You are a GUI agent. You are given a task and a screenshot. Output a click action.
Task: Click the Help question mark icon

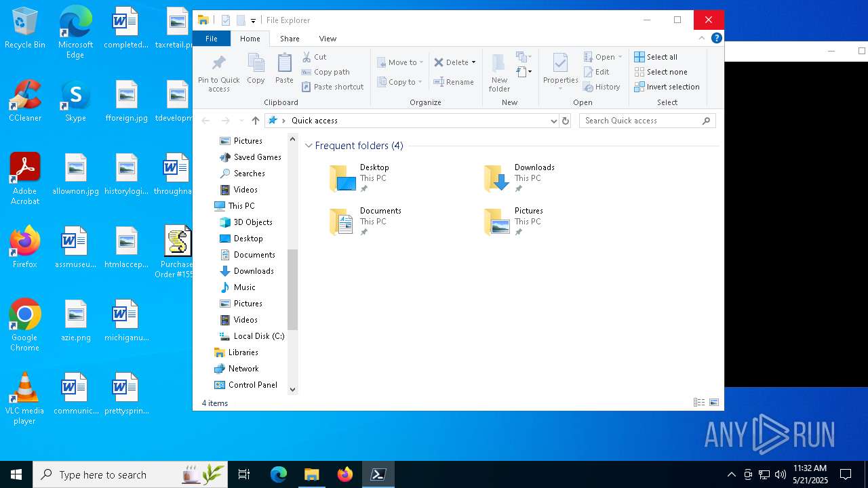click(x=716, y=39)
